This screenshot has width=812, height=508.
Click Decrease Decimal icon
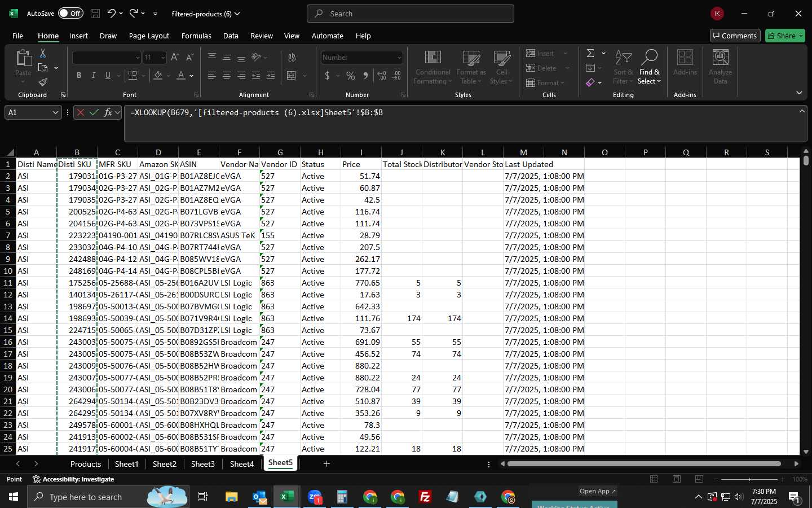coord(396,75)
